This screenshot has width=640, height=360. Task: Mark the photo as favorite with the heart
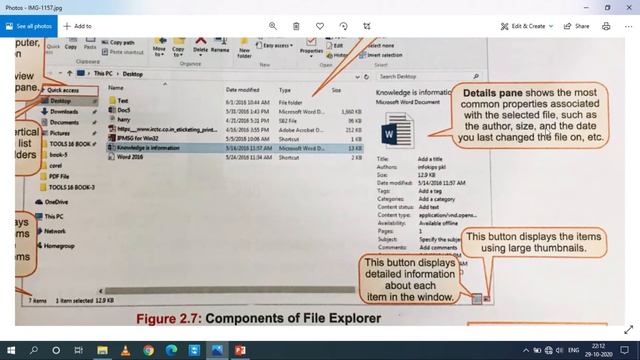coord(320,26)
